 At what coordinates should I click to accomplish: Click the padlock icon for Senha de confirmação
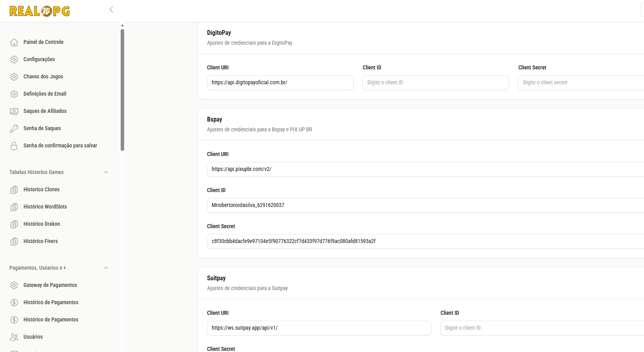(x=14, y=146)
